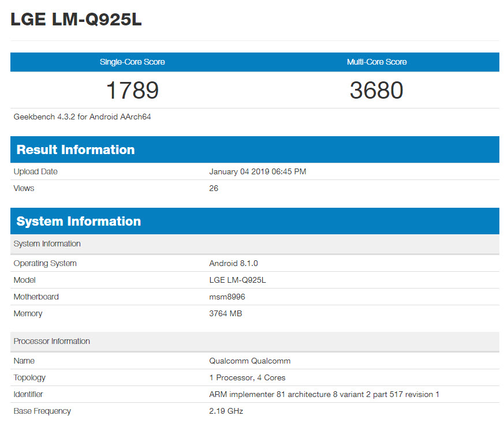Select "Geekbench 4.3.2 for Android AArch64" text
Viewport: 504px width, 423px height.
click(x=83, y=117)
